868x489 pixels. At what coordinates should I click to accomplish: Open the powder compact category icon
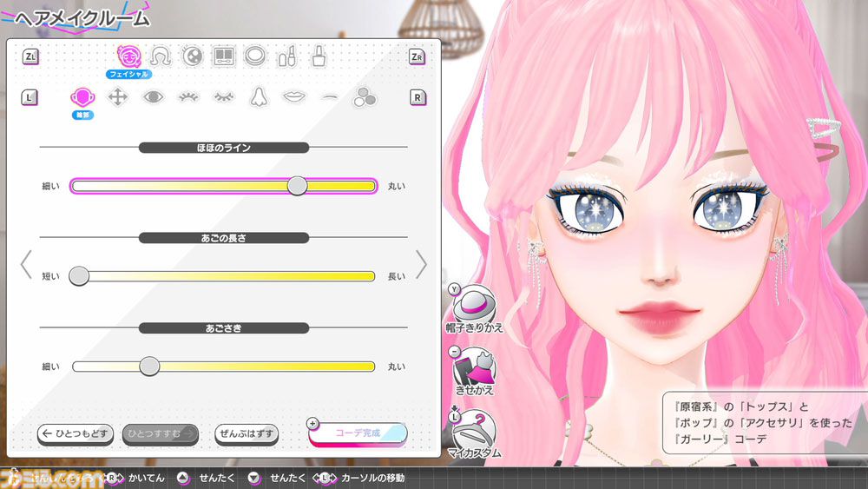pyautogui.click(x=255, y=56)
